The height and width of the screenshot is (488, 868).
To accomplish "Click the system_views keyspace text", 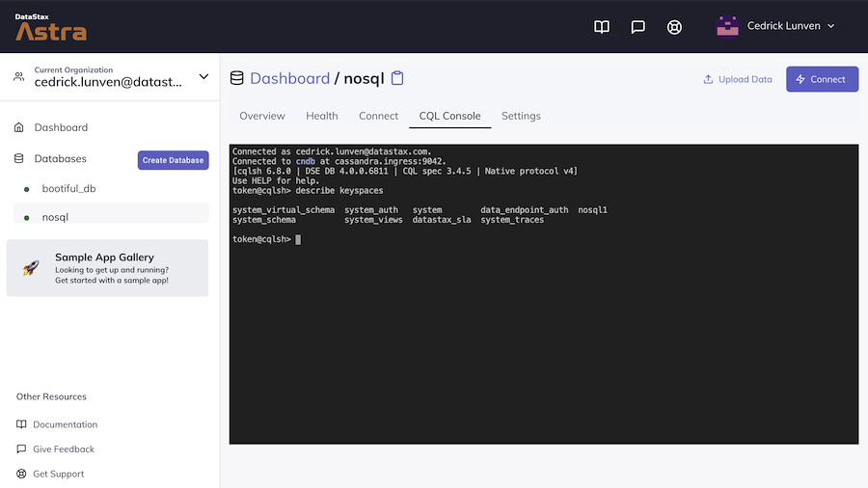I will click(373, 220).
